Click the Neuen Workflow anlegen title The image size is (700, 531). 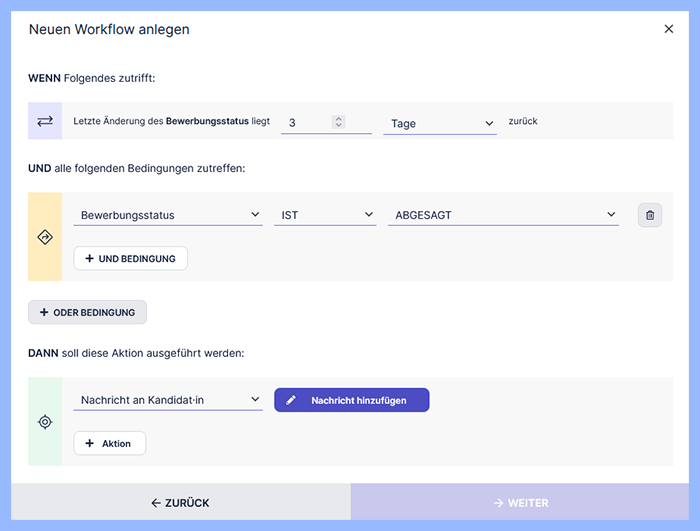[109, 29]
